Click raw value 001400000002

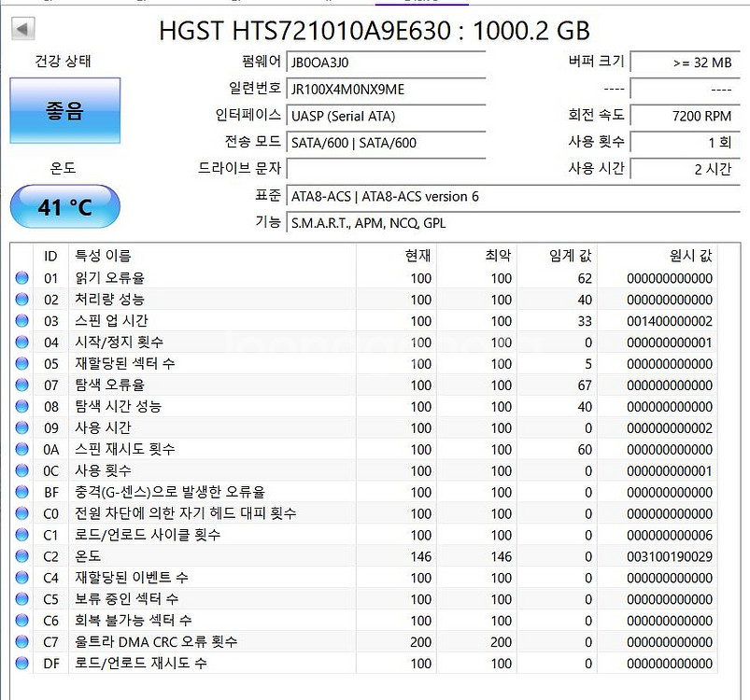tap(670, 321)
